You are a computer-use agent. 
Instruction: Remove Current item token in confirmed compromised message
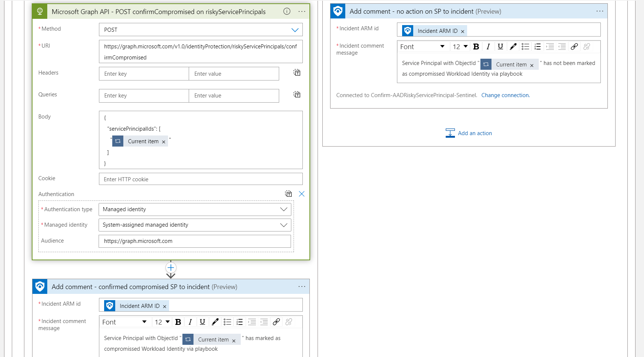[x=234, y=341]
